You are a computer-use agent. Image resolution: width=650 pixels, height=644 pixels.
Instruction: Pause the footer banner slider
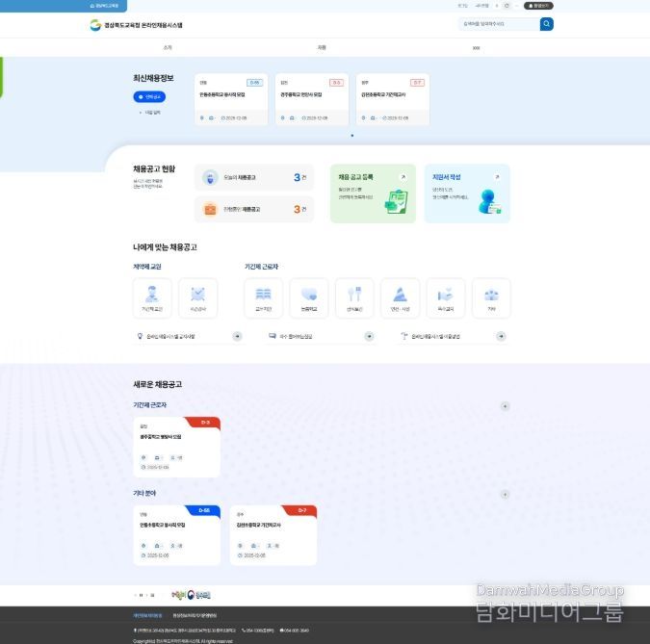pos(142,595)
